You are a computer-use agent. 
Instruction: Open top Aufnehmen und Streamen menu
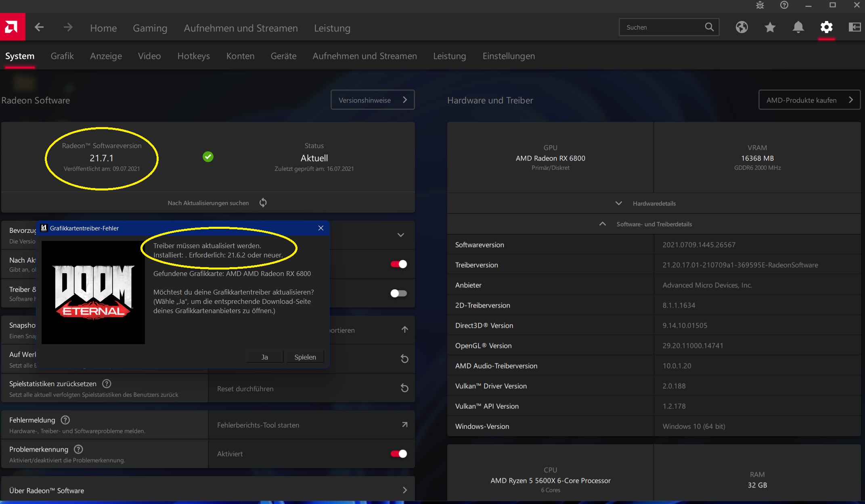[241, 28]
